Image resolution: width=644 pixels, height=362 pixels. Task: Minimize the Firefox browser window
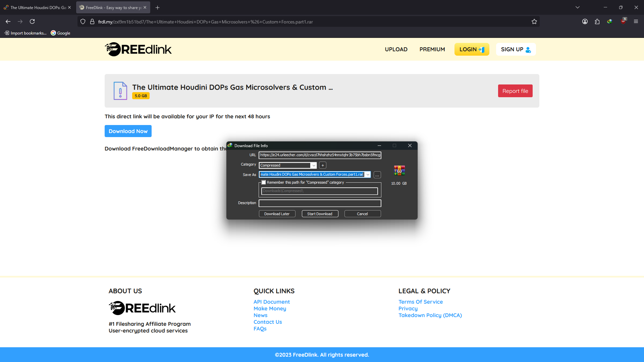pyautogui.click(x=605, y=7)
